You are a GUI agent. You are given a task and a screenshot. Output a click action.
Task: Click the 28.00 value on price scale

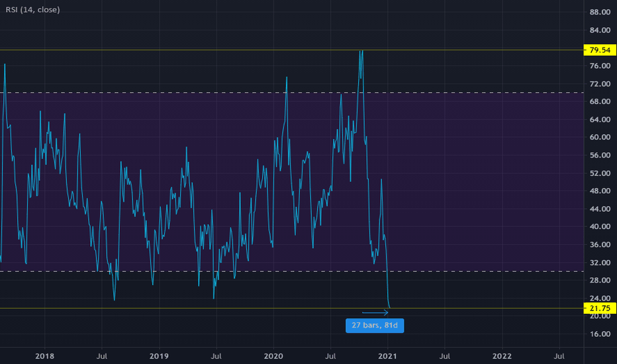[600, 280]
